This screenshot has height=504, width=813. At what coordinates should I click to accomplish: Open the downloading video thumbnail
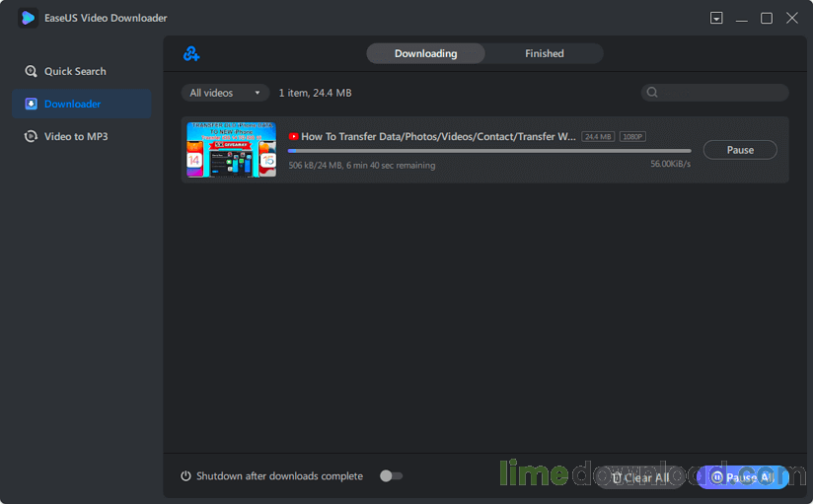231,150
